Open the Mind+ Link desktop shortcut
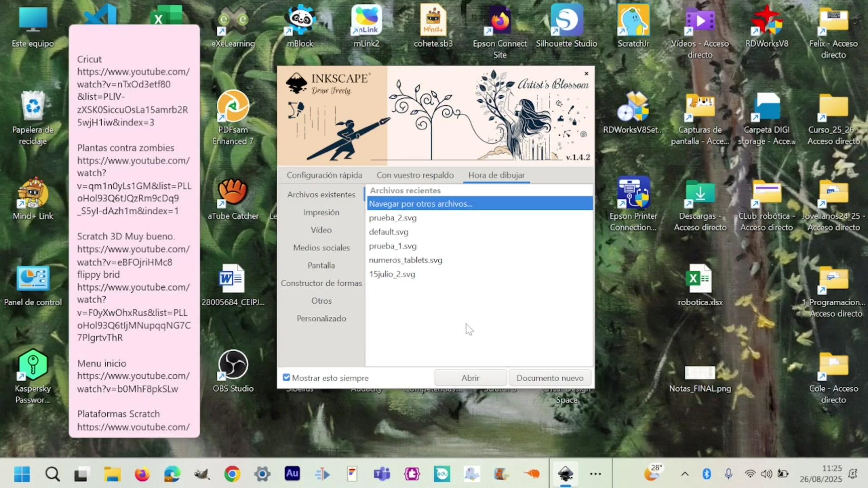 33,199
